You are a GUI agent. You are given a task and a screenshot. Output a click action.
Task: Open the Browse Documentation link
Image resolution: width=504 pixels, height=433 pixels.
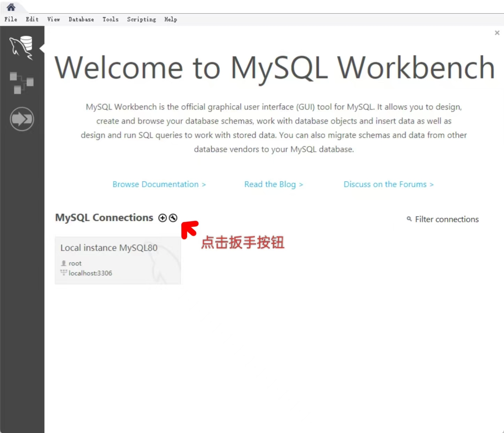pos(159,184)
